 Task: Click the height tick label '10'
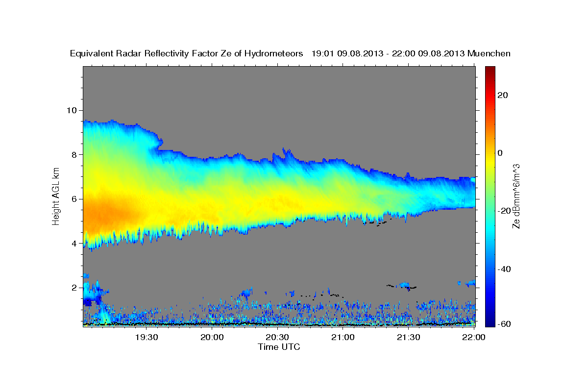71,110
